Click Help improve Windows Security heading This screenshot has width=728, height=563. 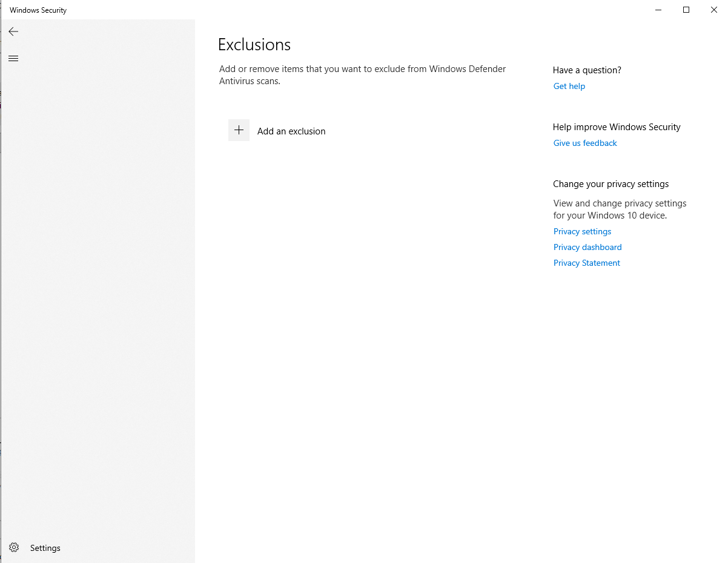[617, 127]
